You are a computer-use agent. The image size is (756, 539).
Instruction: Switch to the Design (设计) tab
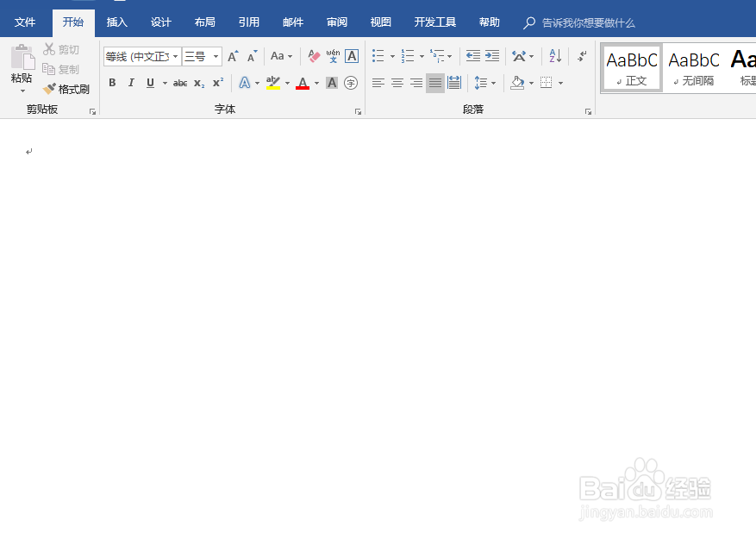coord(160,22)
